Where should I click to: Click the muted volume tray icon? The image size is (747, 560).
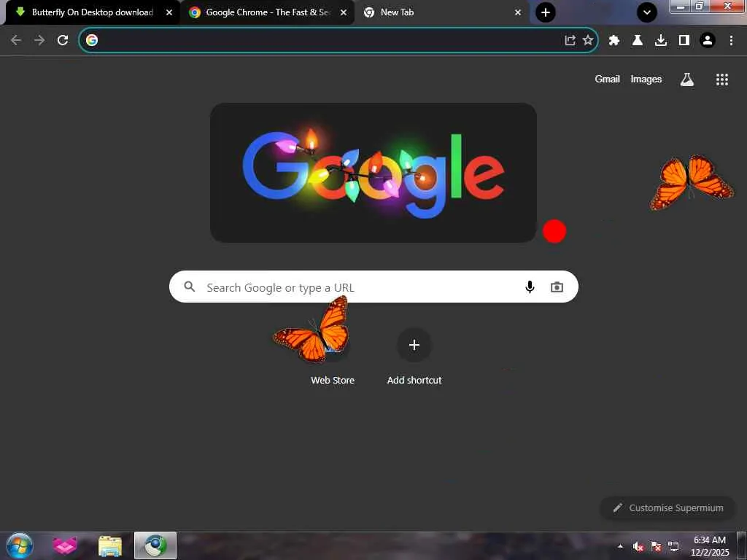638,547
